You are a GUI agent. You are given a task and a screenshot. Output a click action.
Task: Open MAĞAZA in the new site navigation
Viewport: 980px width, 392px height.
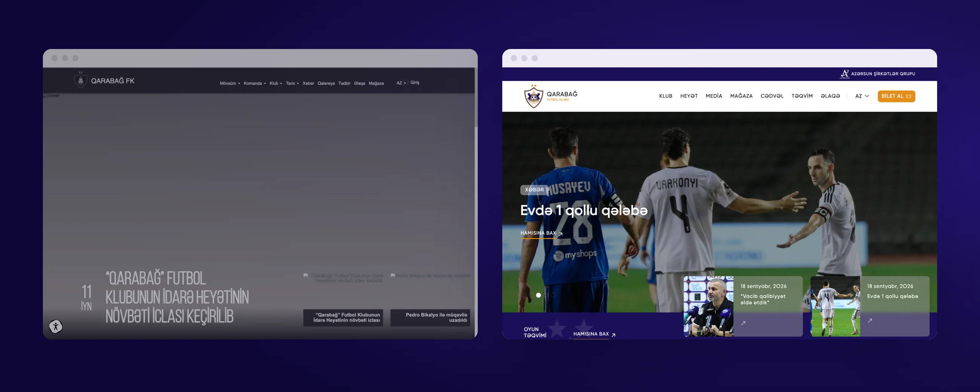741,96
